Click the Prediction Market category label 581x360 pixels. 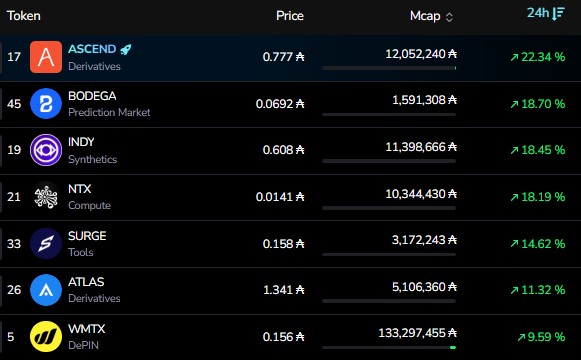point(109,113)
